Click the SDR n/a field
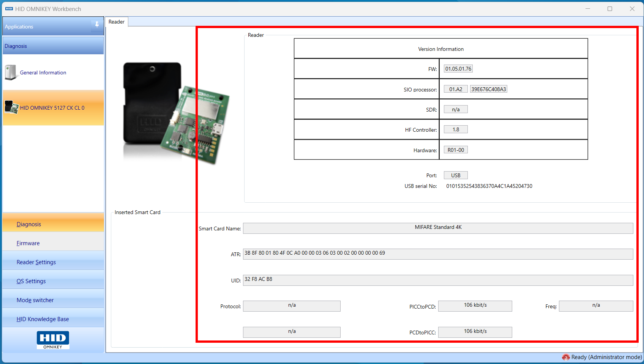This screenshot has height=364, width=644. [456, 109]
